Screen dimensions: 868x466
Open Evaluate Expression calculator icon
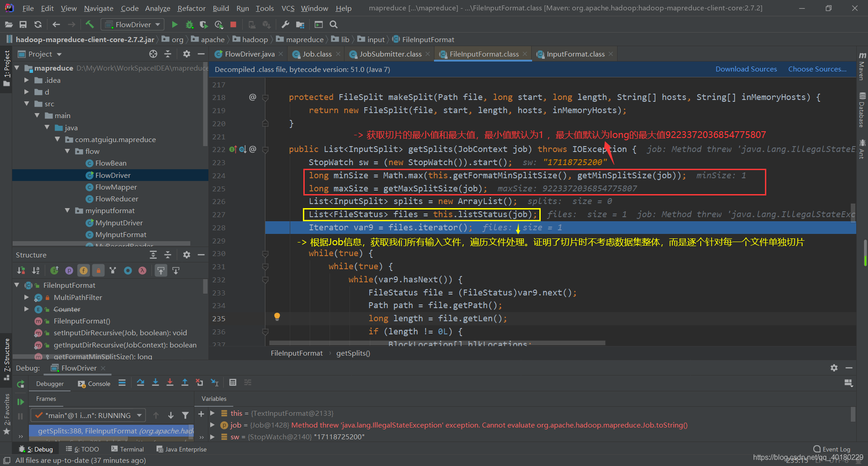point(233,382)
